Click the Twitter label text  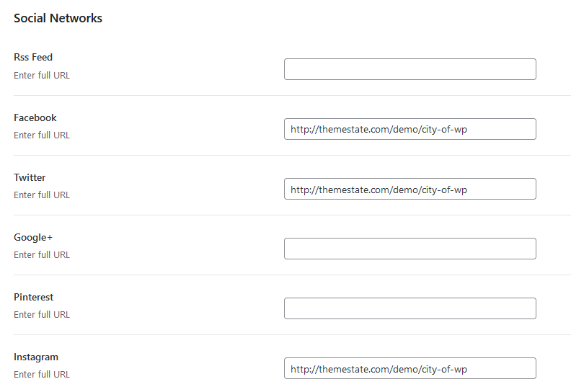(x=30, y=177)
